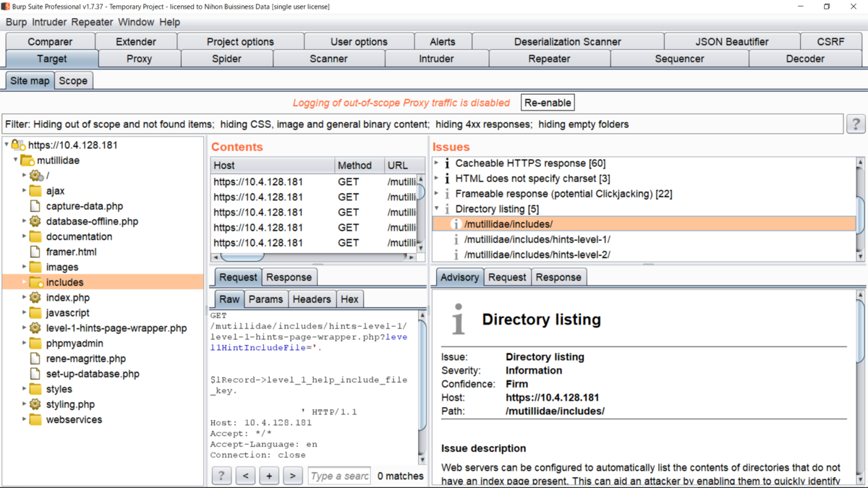Click the level-1-hints-page-wrapper.php gear icon
Image resolution: width=868 pixels, height=488 pixels.
[x=35, y=328]
